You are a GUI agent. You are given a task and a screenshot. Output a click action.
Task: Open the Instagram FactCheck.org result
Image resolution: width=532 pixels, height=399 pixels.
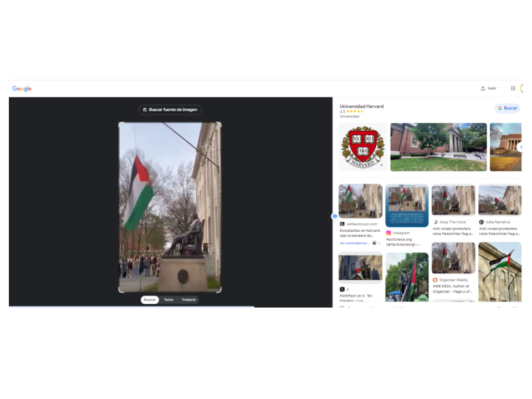point(407,206)
